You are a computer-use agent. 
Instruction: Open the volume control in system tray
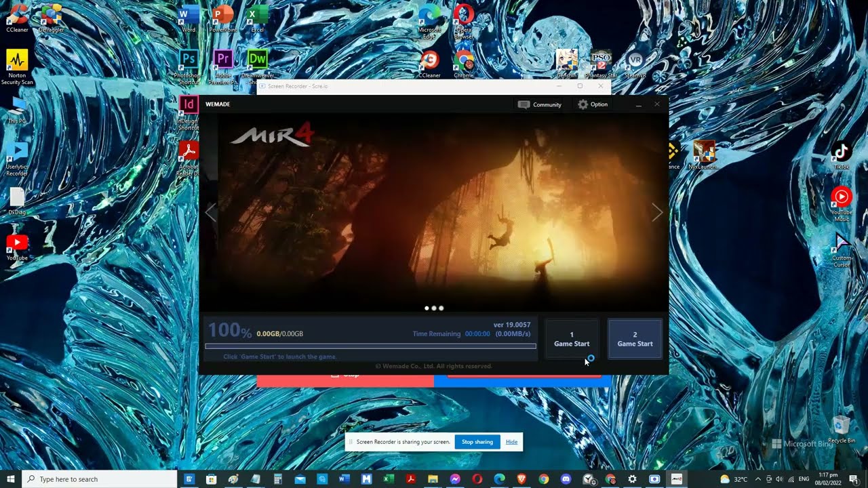click(779, 479)
